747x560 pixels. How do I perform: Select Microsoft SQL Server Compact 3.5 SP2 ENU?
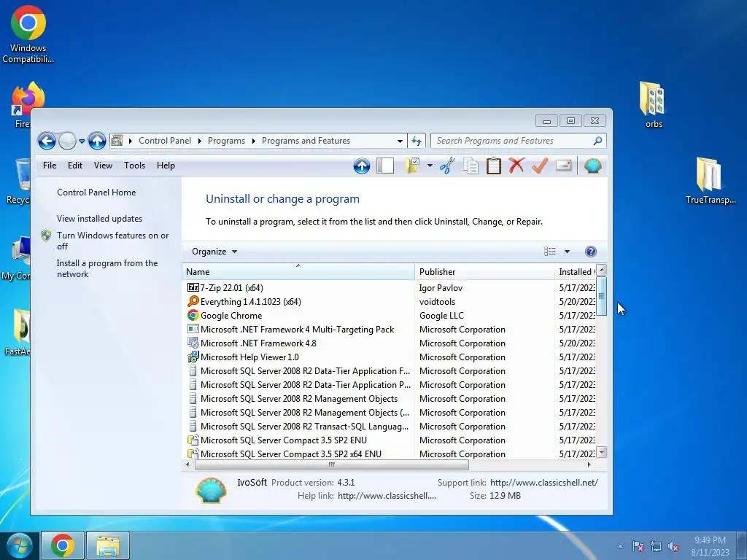284,440
